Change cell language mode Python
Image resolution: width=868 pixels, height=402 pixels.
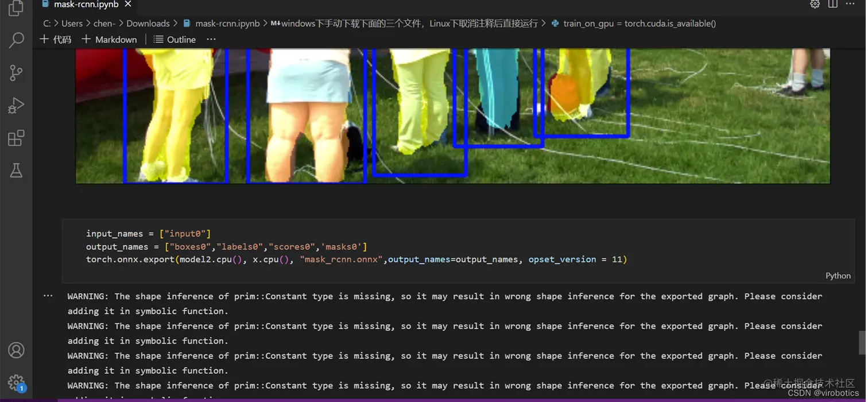point(838,276)
